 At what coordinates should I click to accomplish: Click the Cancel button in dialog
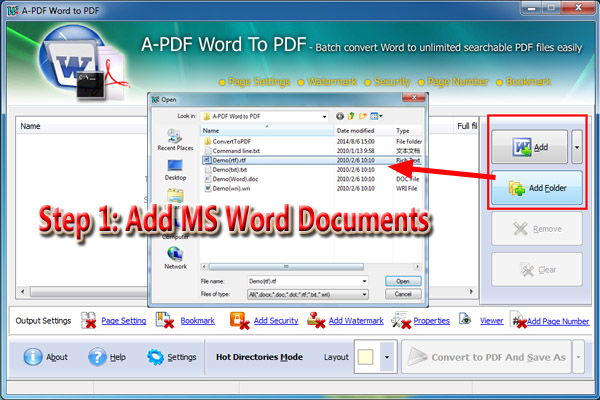tap(403, 294)
